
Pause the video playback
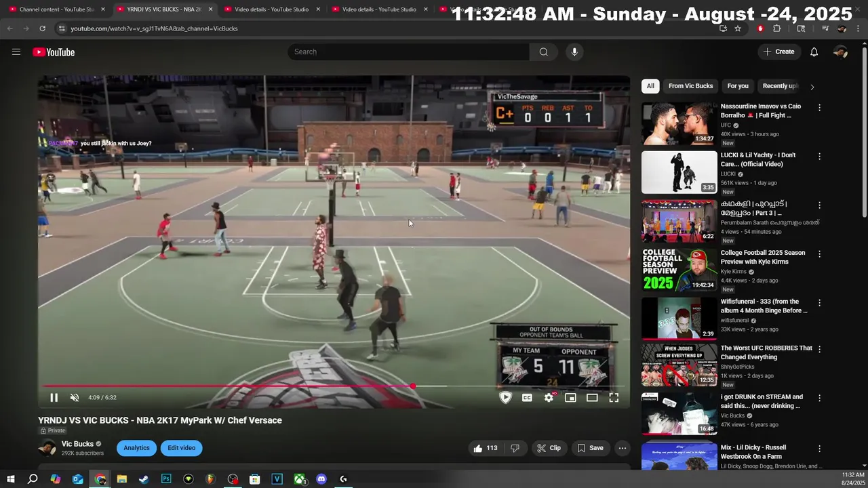click(54, 398)
